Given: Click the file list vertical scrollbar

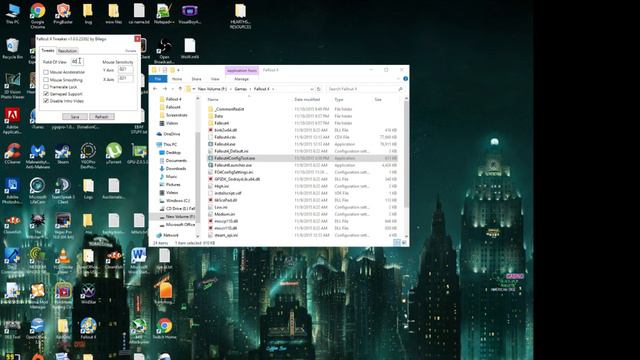Looking at the screenshot, I should (406, 153).
